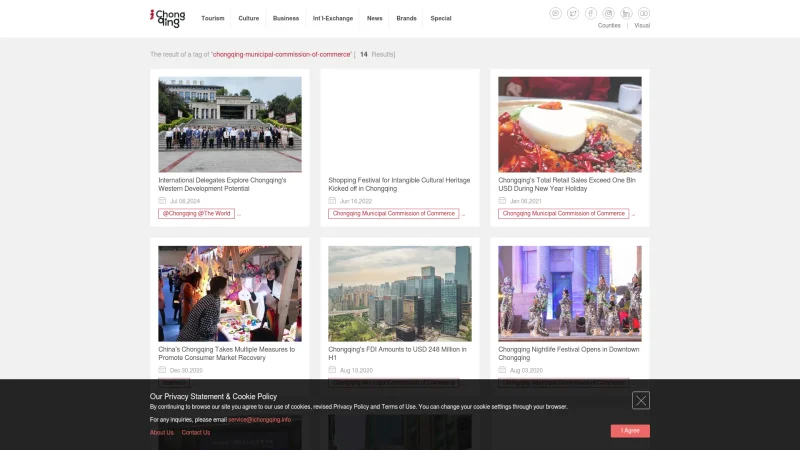Open the nightlife festival dancers thumbnail
800x450 pixels.
coord(570,294)
